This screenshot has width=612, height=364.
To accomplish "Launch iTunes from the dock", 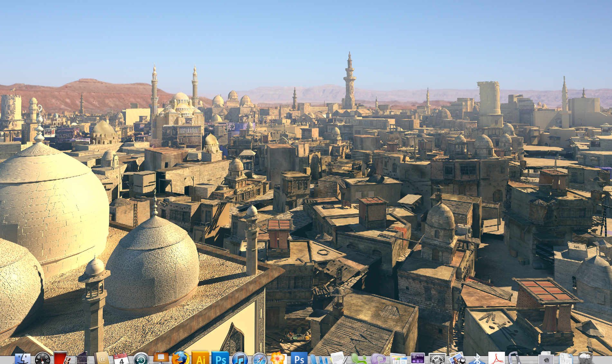I will tap(240, 359).
